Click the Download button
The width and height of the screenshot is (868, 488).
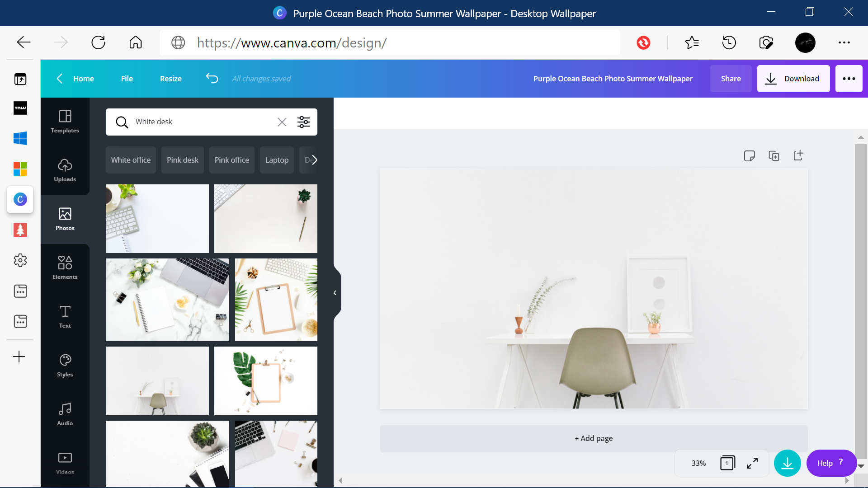coord(793,79)
